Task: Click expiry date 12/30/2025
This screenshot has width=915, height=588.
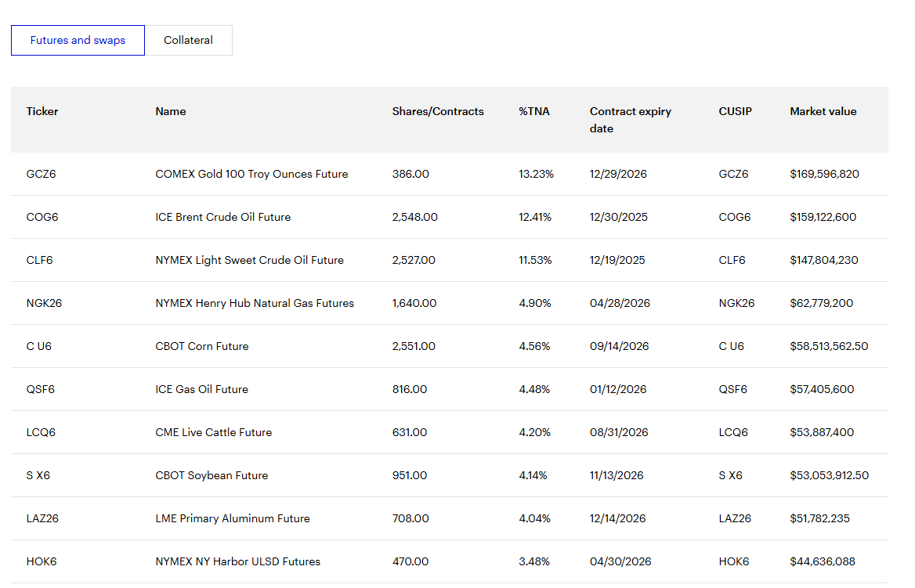Action: pos(619,217)
